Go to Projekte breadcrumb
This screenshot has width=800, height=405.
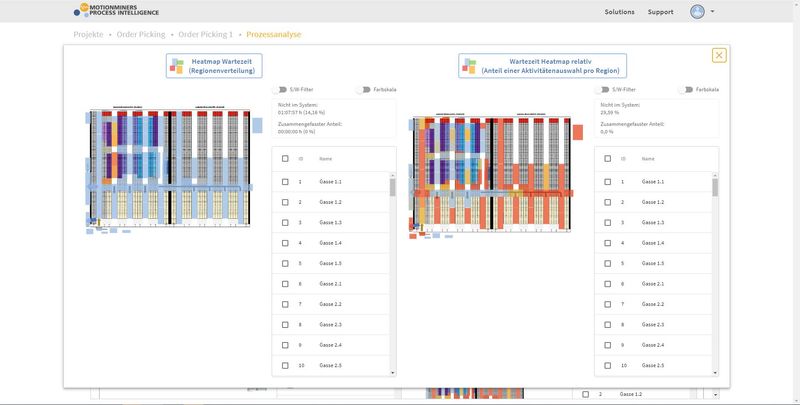coord(88,35)
